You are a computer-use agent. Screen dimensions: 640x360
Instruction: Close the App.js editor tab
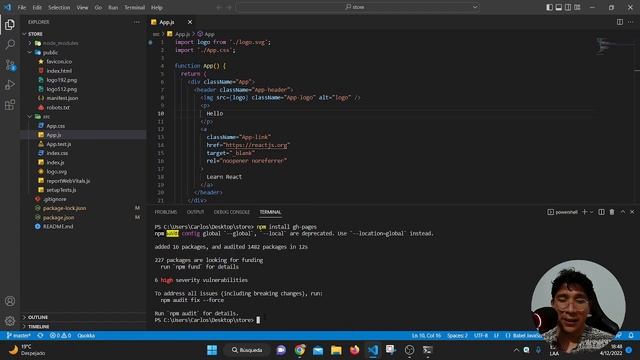click(190, 22)
